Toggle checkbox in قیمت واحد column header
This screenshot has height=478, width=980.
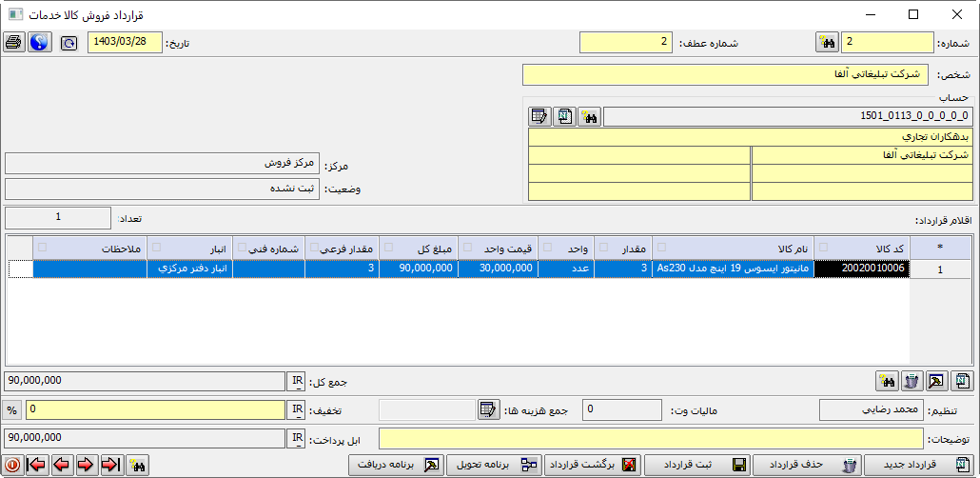point(467,247)
